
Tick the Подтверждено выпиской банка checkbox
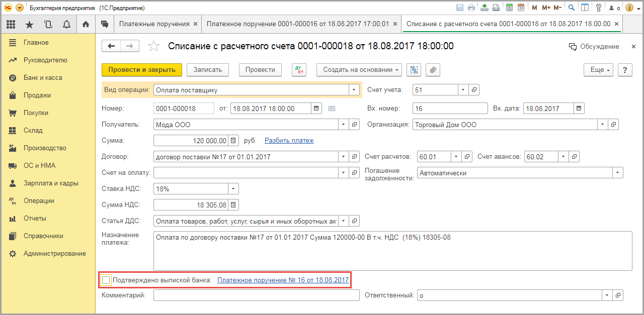coord(106,280)
